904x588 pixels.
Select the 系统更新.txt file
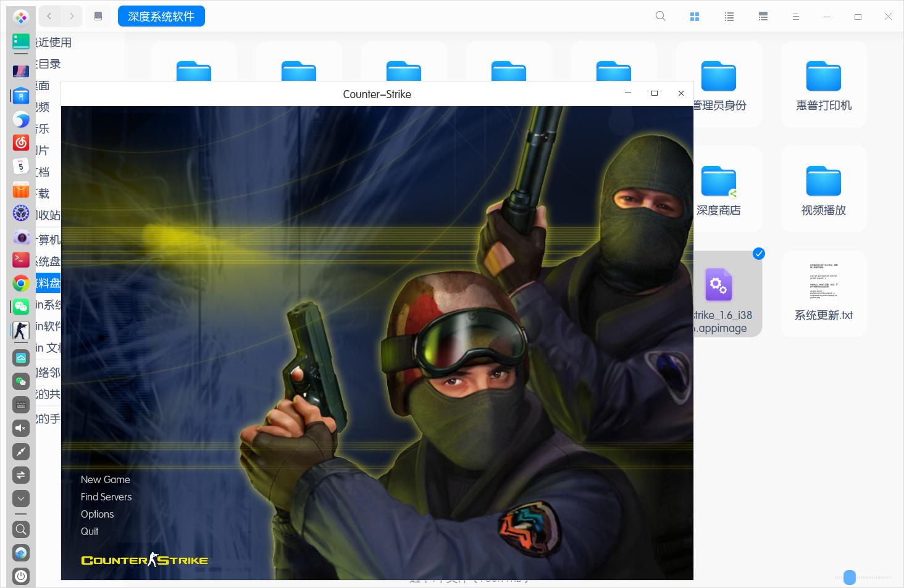click(x=824, y=294)
